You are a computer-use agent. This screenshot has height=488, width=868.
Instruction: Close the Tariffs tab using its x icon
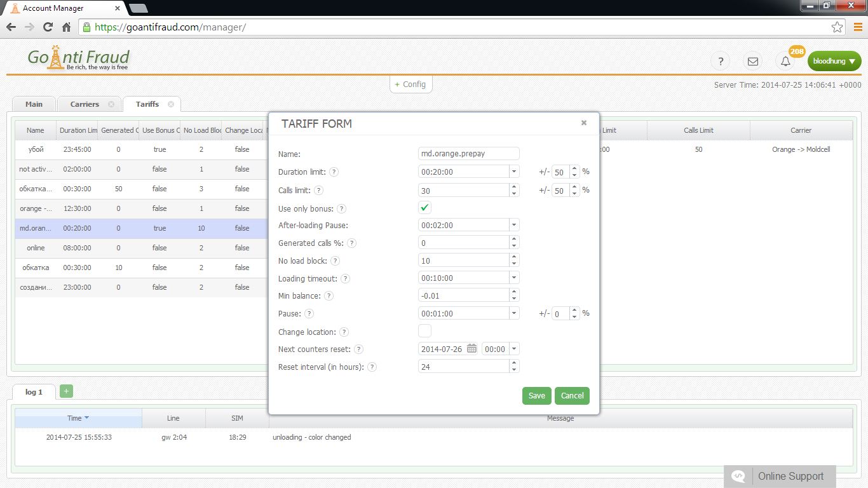pos(171,104)
